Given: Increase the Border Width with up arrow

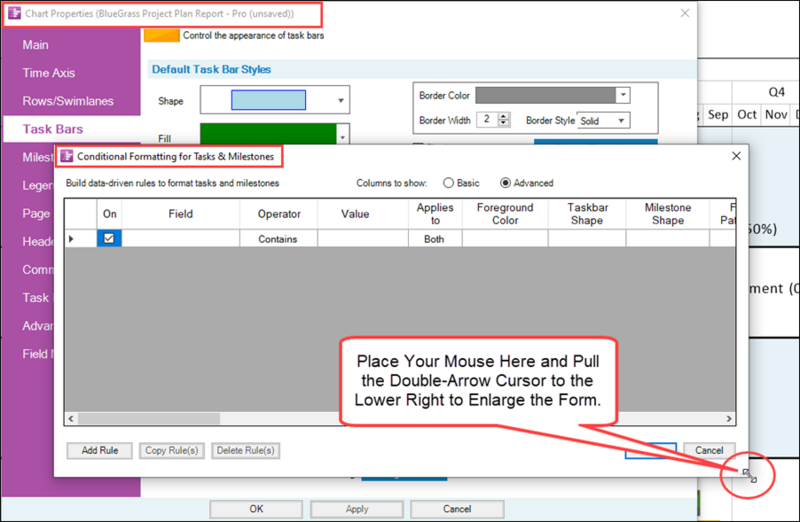Looking at the screenshot, I should click(504, 116).
